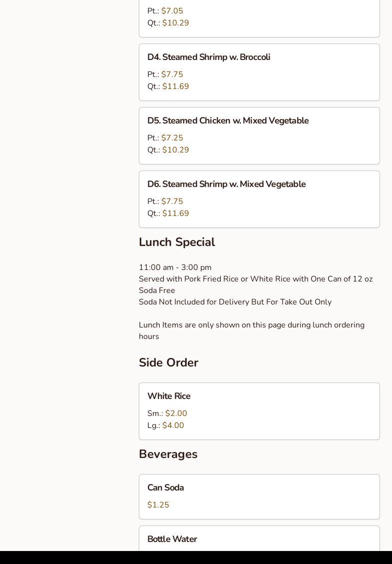Screen dimensions: 392x564
Task: Click the White Rice menu item title
Action: [x=169, y=396]
